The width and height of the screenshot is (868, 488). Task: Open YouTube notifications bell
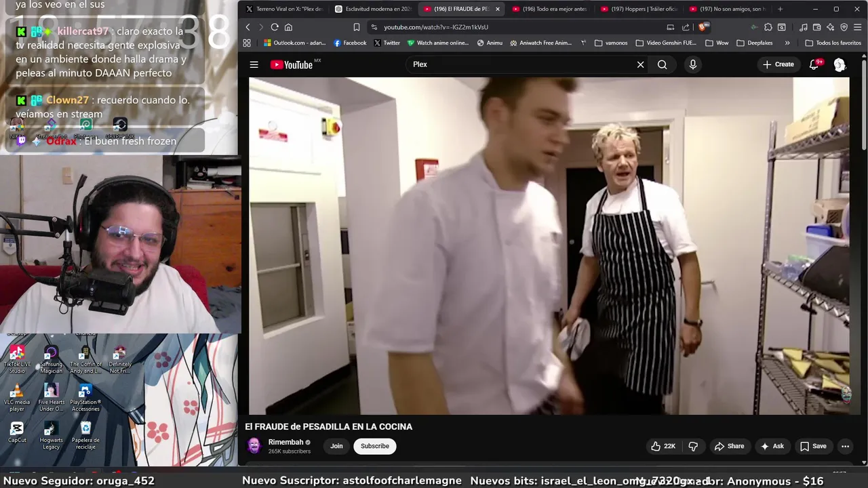click(814, 64)
